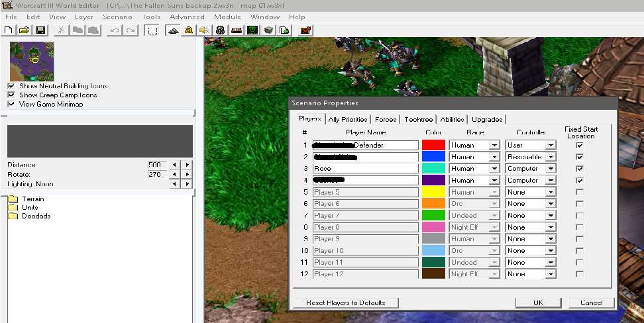This screenshot has height=323, width=644.
Task: Activate the Selection Brush dashed-box icon
Action: coord(152,30)
